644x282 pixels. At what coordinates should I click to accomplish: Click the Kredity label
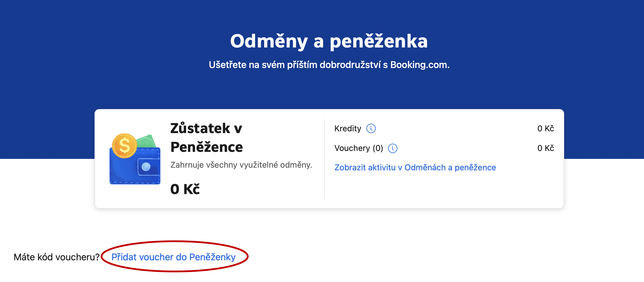click(348, 128)
